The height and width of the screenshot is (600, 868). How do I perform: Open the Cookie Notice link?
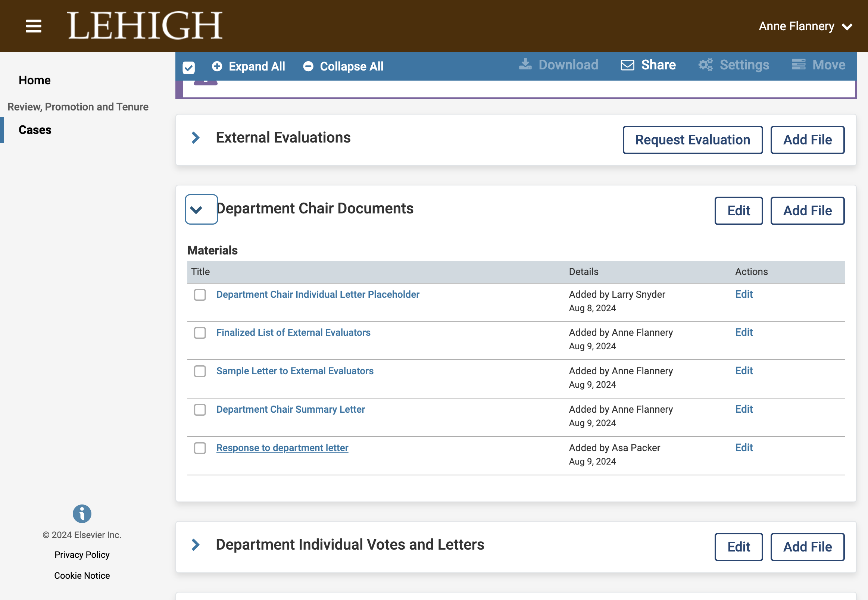click(x=82, y=576)
